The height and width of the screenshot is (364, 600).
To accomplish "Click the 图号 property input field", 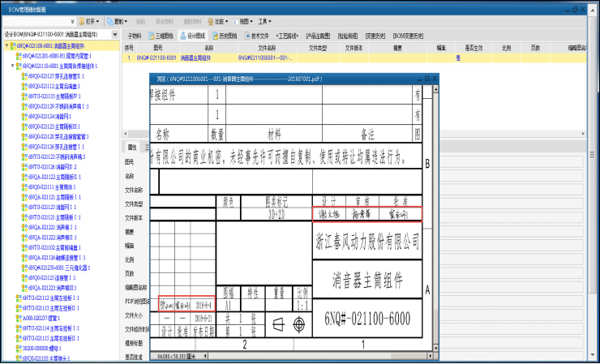I will [x=512, y=162].
